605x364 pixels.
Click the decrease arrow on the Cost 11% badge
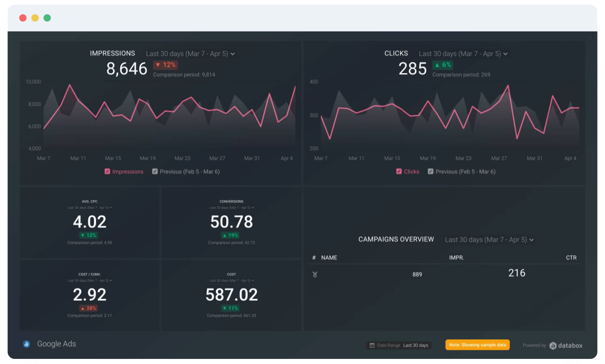pyautogui.click(x=225, y=308)
